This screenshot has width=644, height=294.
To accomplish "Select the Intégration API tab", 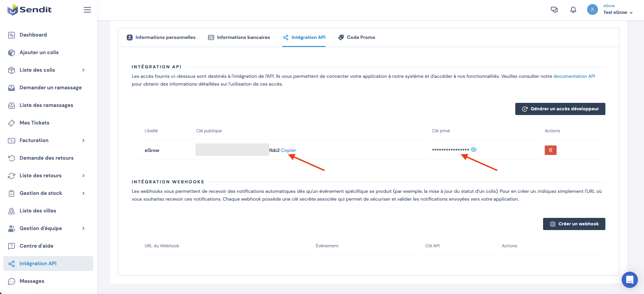I will (304, 37).
